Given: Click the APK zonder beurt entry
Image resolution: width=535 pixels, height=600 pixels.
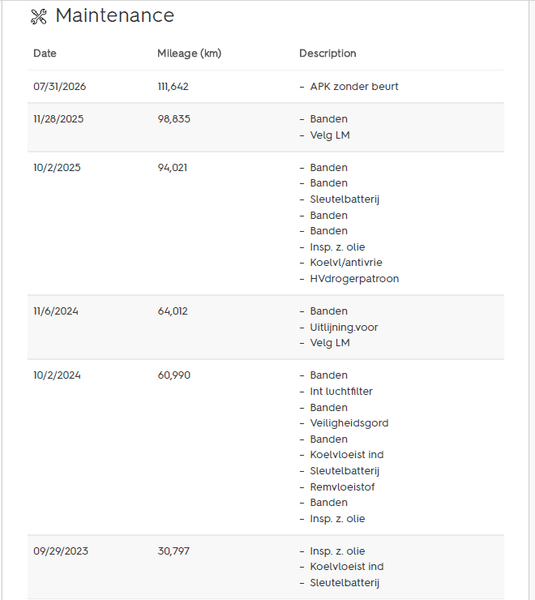Looking at the screenshot, I should coord(354,86).
